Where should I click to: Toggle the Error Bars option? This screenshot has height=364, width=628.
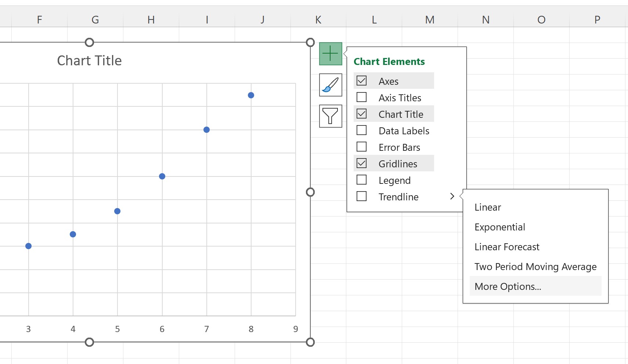tap(362, 147)
